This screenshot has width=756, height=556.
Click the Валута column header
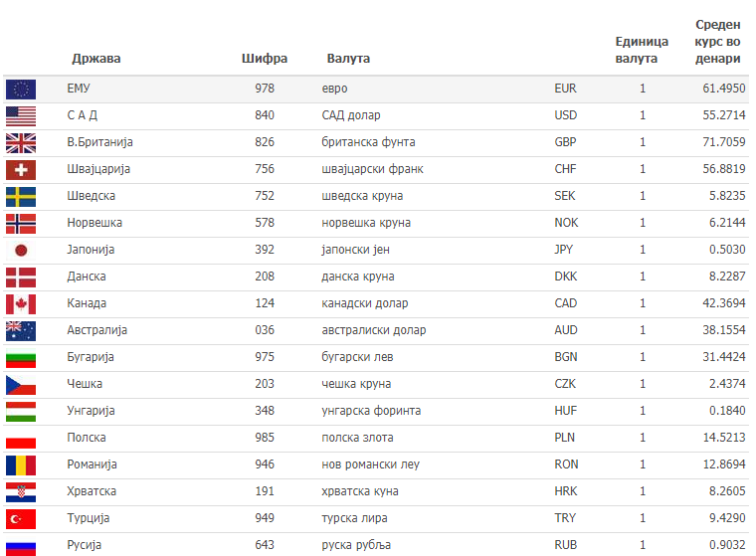pos(348,59)
